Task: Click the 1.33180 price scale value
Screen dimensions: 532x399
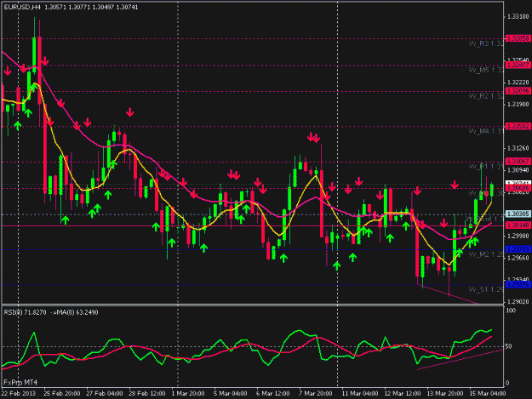Action: [518, 16]
